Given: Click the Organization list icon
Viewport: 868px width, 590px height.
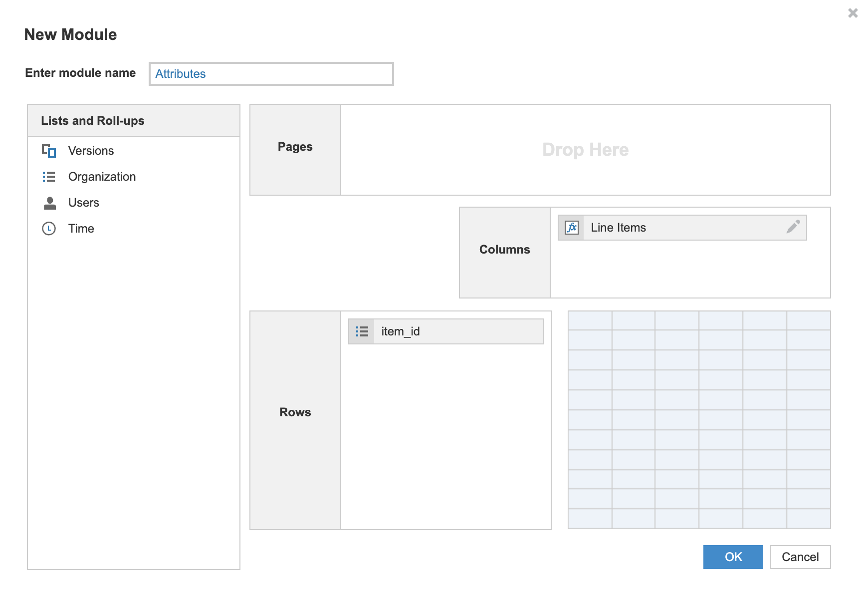Looking at the screenshot, I should [49, 176].
